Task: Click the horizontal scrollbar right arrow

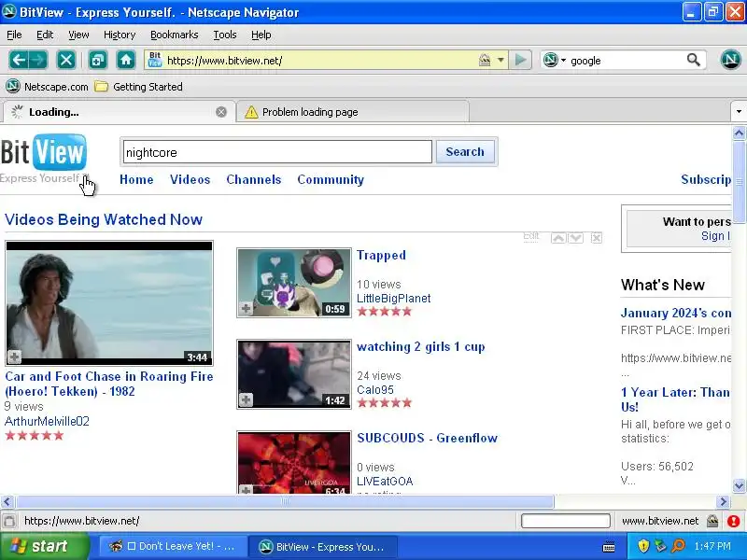Action: (723, 501)
